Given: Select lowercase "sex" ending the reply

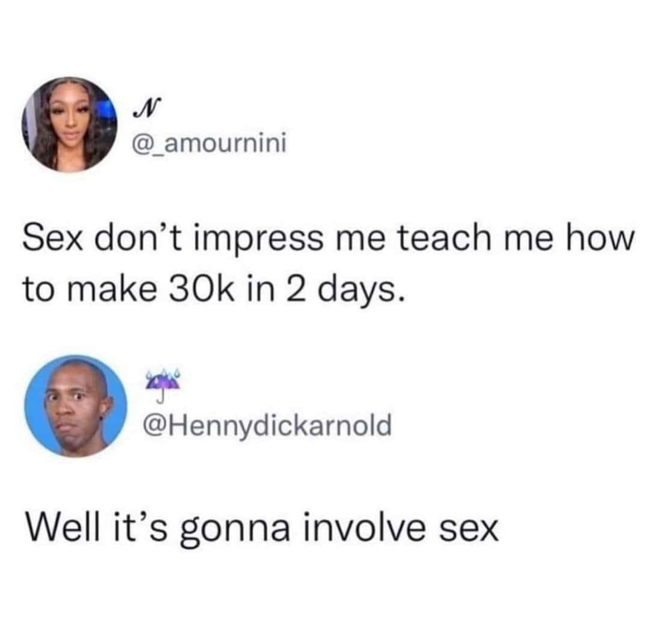Looking at the screenshot, I should point(468,530).
